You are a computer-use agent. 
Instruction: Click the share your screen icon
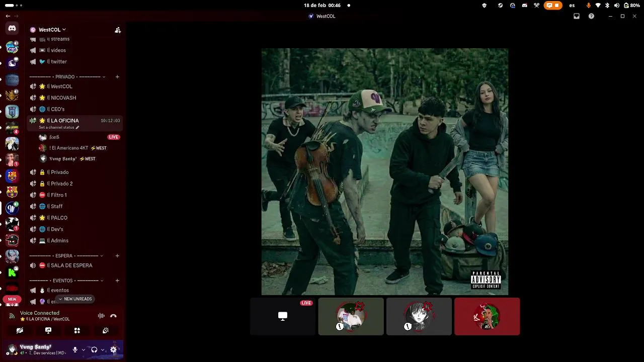(x=48, y=330)
